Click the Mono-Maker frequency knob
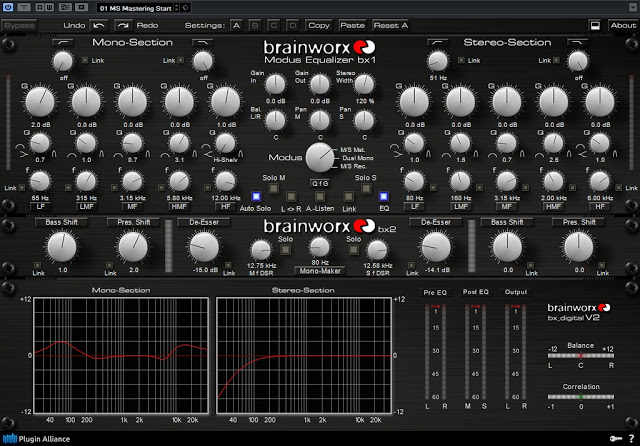The image size is (640, 446). click(x=319, y=247)
